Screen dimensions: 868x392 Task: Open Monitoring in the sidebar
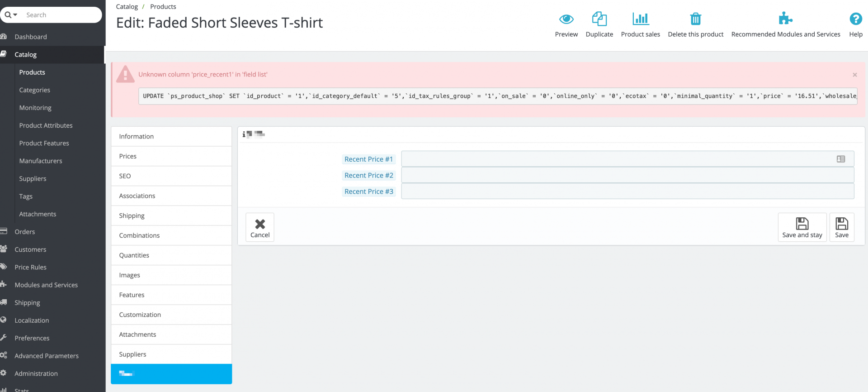(x=35, y=108)
